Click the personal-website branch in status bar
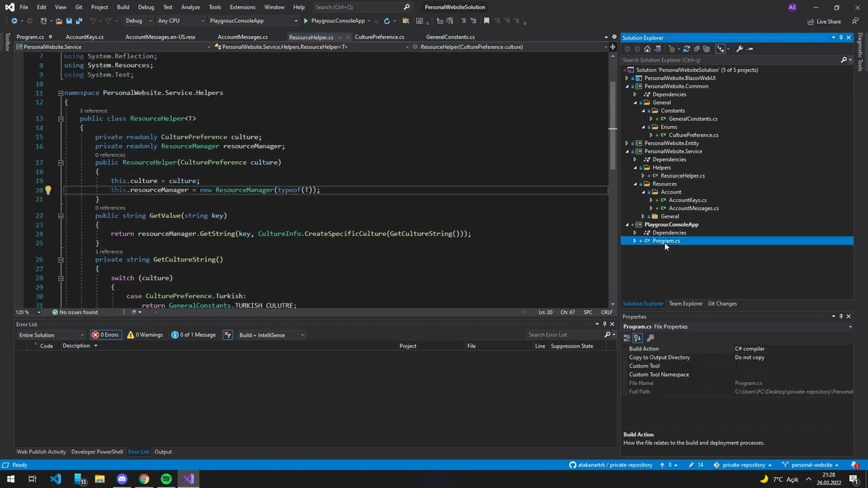Image resolution: width=868 pixels, height=488 pixels. pos(811,465)
